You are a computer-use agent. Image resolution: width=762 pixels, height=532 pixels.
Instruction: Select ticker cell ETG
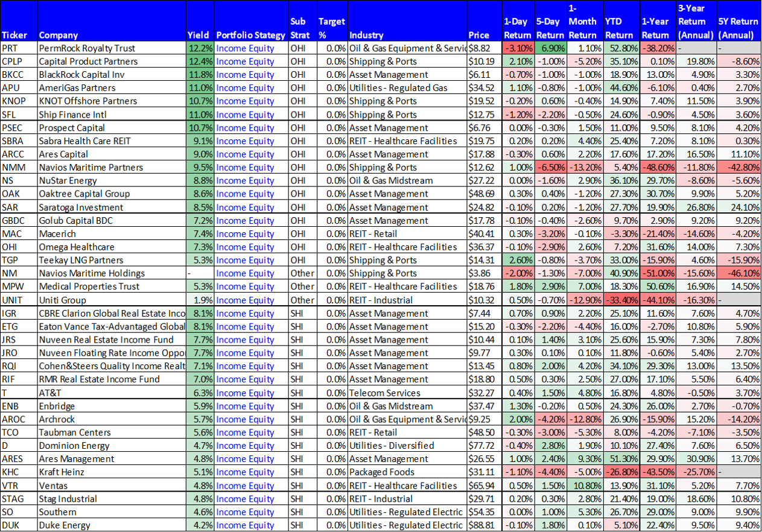point(19,326)
